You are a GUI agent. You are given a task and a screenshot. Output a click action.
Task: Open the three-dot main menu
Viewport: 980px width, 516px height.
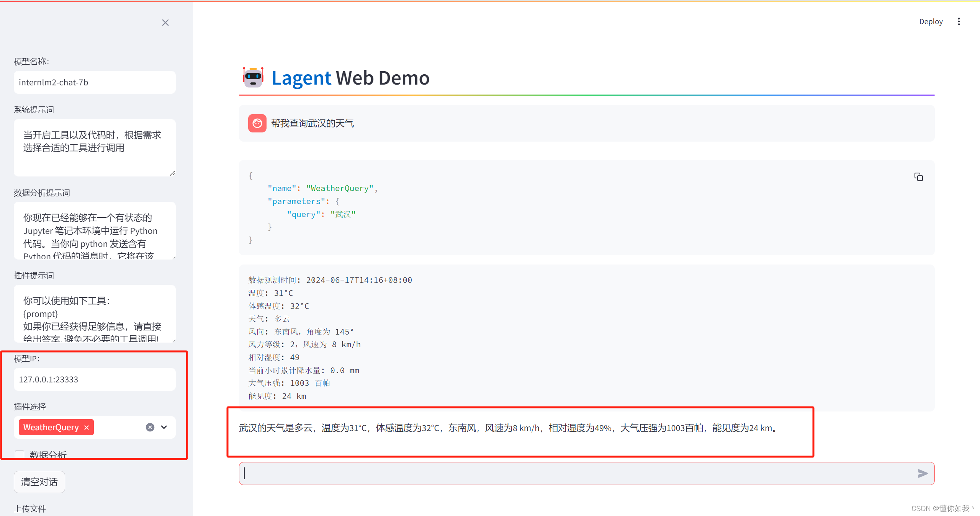959,21
